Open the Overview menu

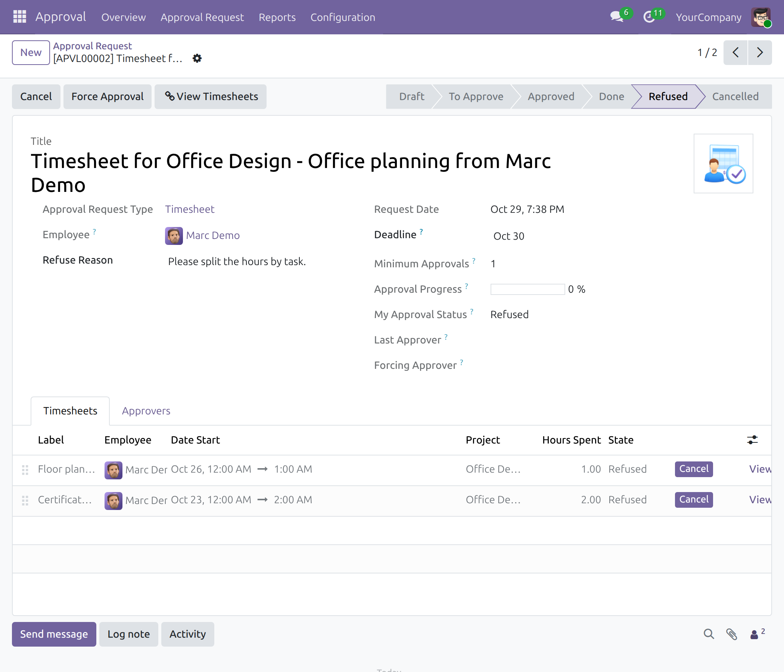coord(123,17)
